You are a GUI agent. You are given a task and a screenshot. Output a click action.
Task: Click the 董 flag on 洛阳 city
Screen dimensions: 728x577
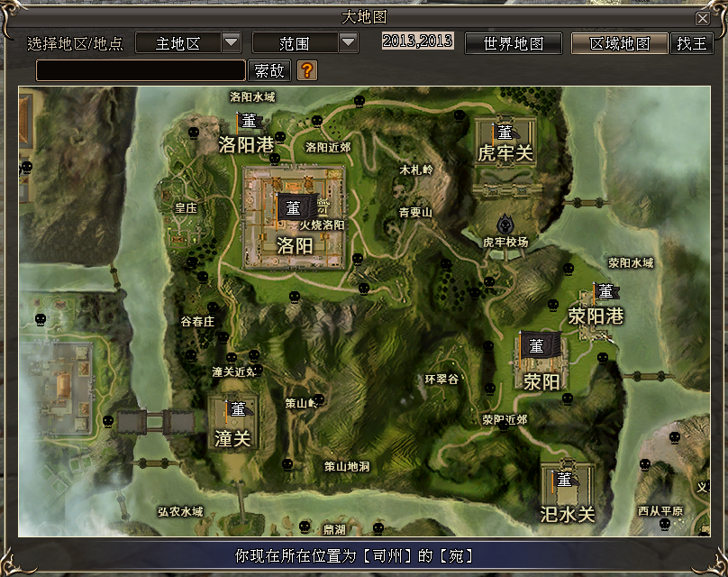[x=296, y=208]
